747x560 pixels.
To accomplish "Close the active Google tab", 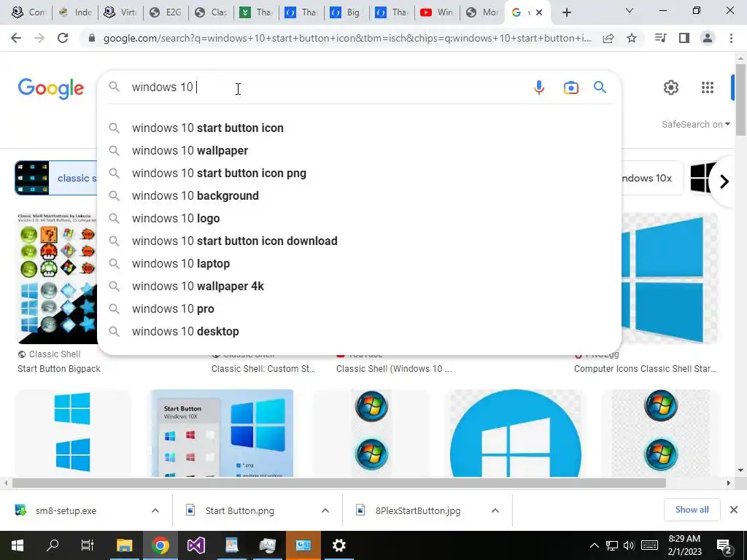I will (x=539, y=12).
